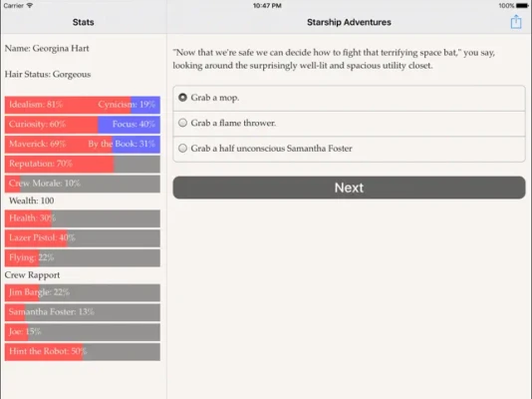532x399 pixels.
Task: Tap the Maverick versus By the Book bar
Action: pos(83,144)
